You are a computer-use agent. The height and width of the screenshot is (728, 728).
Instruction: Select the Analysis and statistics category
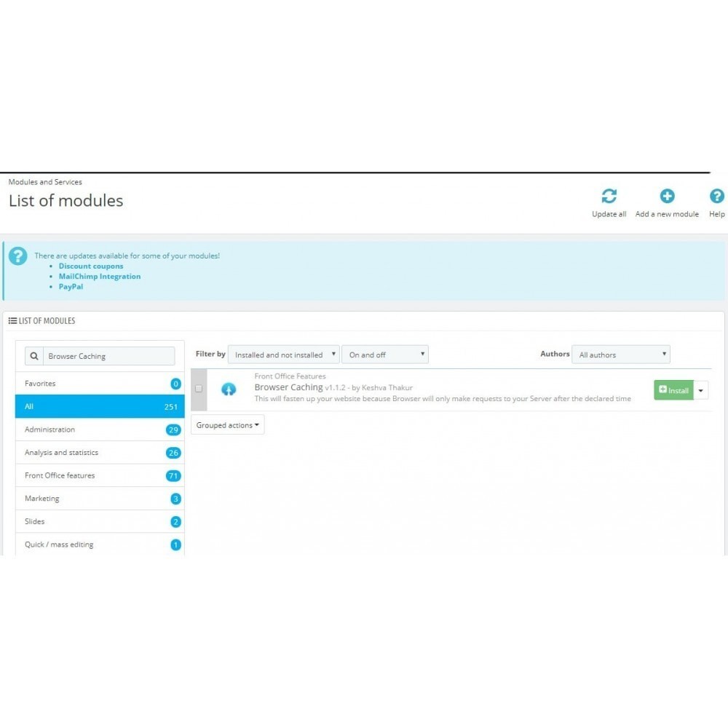click(x=100, y=452)
